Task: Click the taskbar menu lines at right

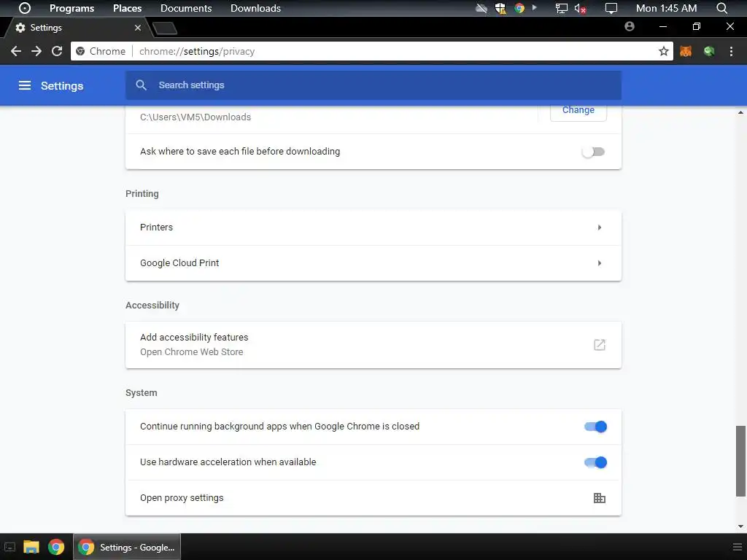Action: click(x=737, y=547)
